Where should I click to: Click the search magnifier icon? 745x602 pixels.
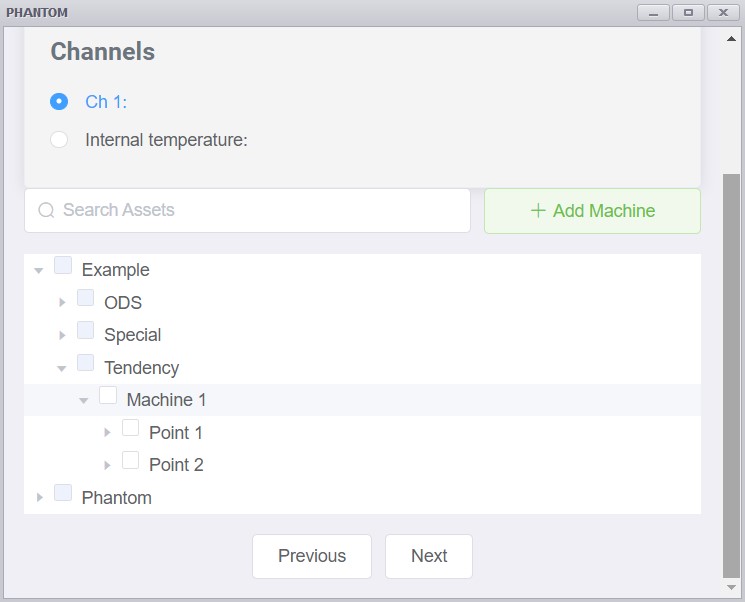point(46,210)
